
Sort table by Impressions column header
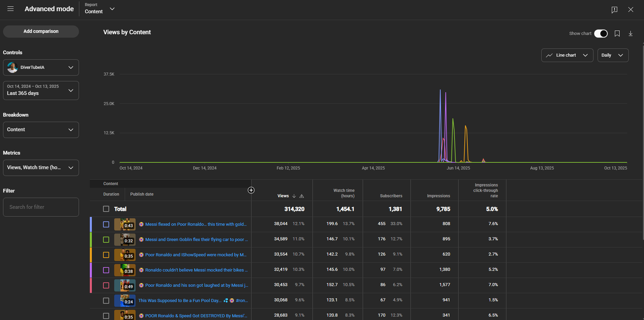coord(438,196)
